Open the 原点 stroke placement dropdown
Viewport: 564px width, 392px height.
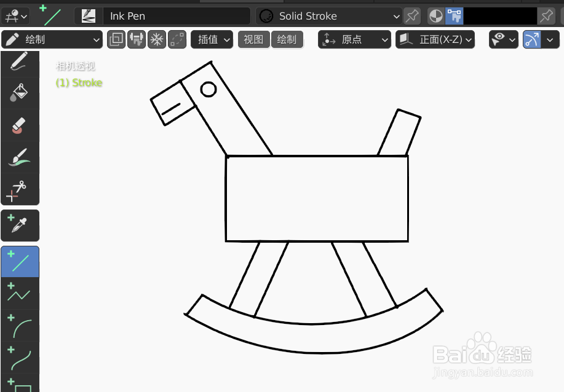pos(354,39)
